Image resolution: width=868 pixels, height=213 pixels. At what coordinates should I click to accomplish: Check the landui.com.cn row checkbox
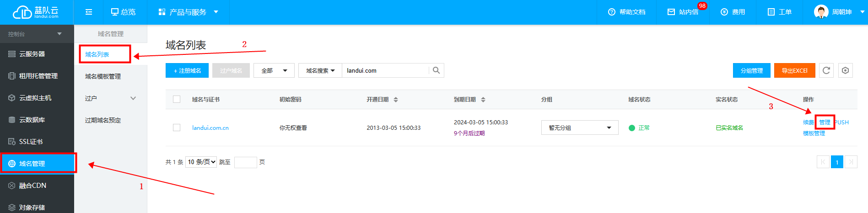[177, 128]
